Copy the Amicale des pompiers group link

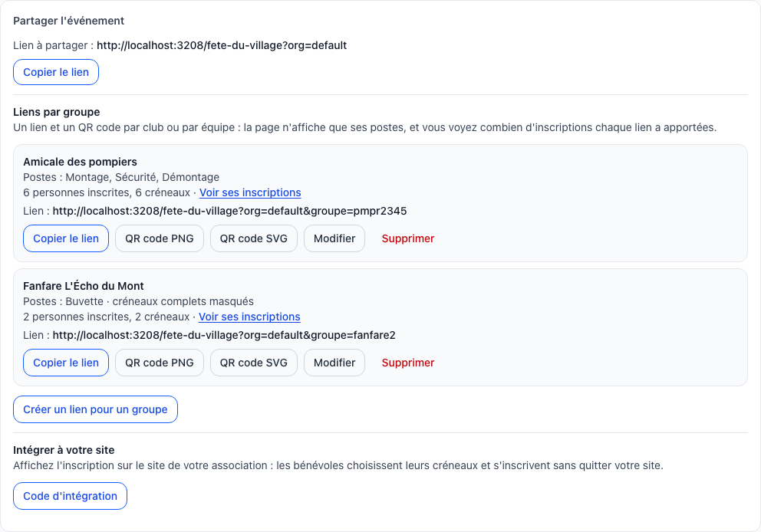[66, 238]
